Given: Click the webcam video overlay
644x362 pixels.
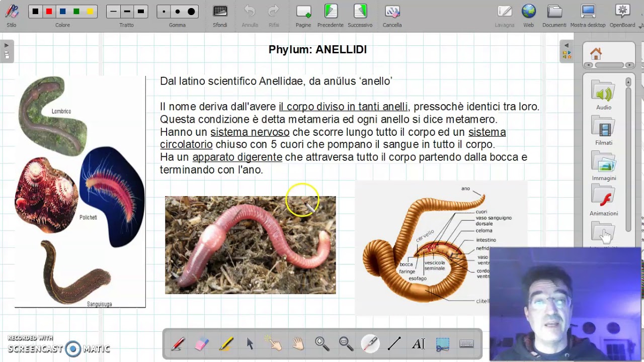Looking at the screenshot, I should pyautogui.click(x=567, y=304).
